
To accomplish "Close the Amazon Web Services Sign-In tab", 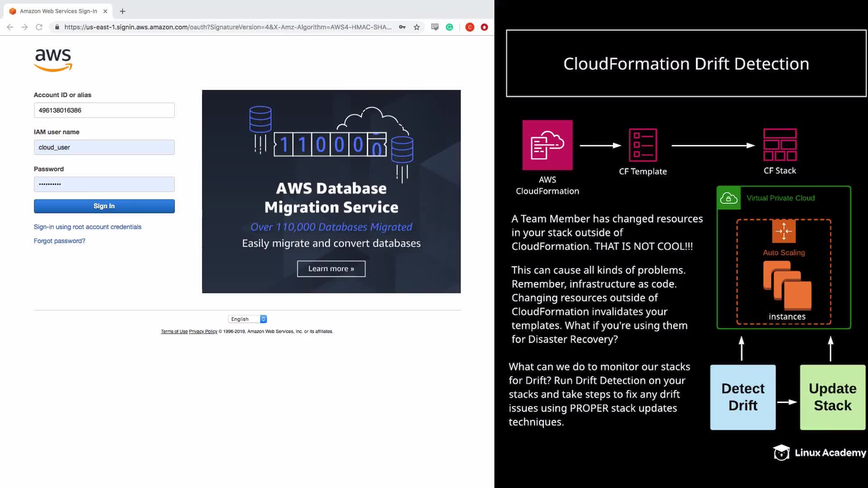I will pyautogui.click(x=105, y=11).
